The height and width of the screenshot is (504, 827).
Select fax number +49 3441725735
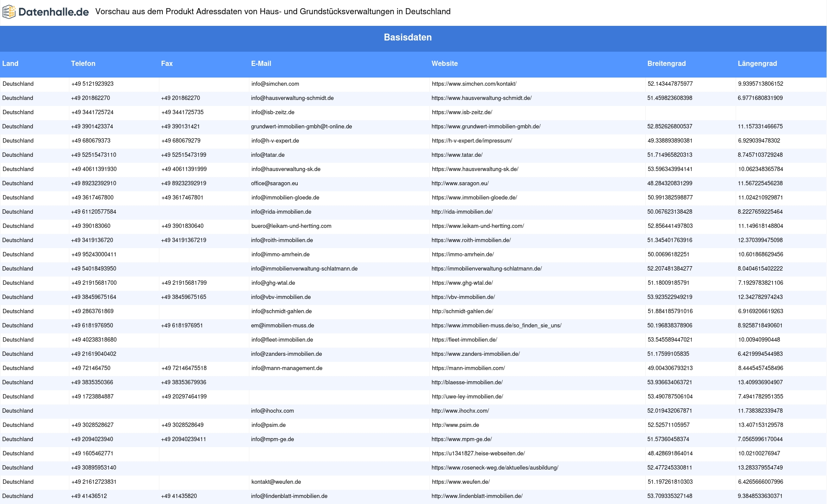point(183,112)
